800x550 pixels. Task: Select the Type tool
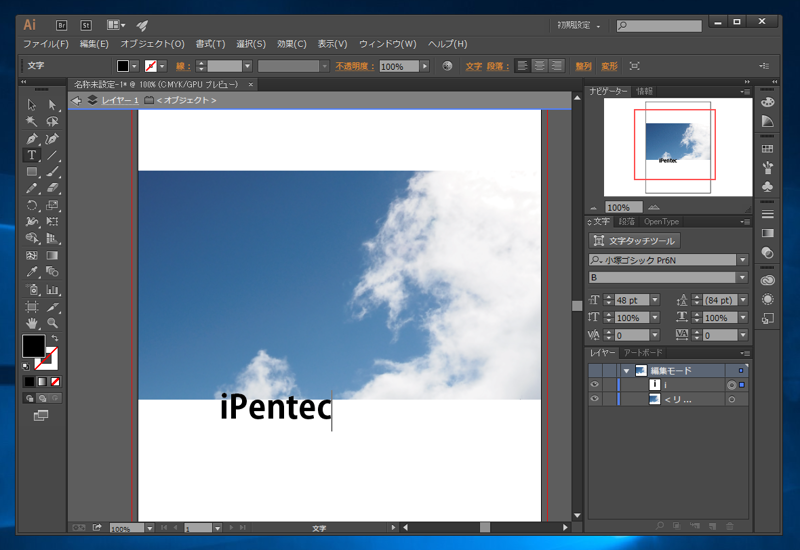coord(32,155)
